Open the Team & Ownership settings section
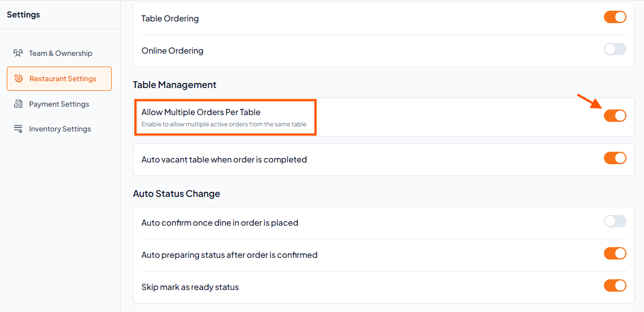This screenshot has width=644, height=312. pos(59,54)
